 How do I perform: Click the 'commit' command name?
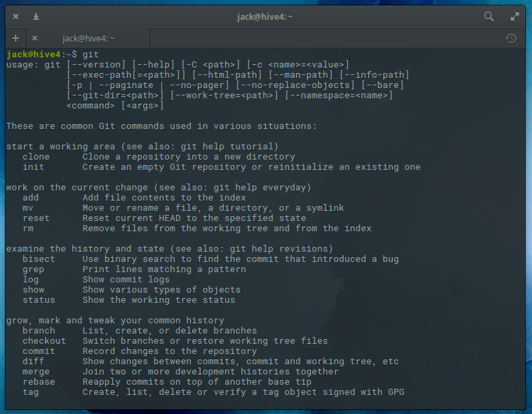39,351
